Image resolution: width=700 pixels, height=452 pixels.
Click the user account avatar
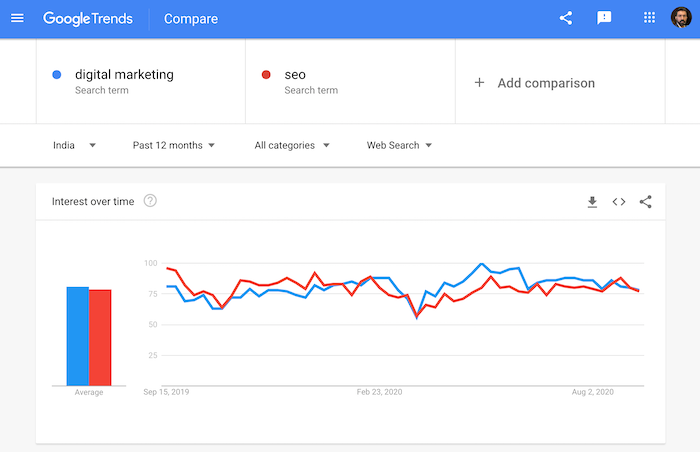point(681,18)
